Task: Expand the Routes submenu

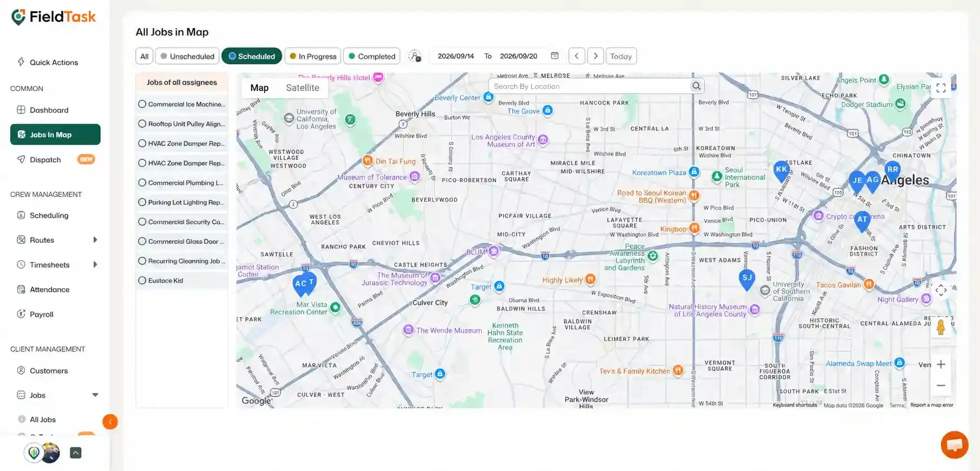Action: point(95,240)
